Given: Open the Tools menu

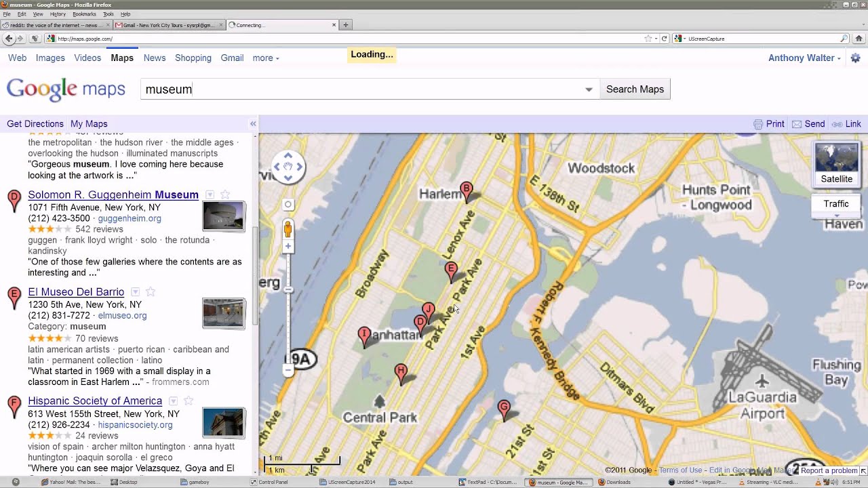Looking at the screenshot, I should (x=108, y=14).
